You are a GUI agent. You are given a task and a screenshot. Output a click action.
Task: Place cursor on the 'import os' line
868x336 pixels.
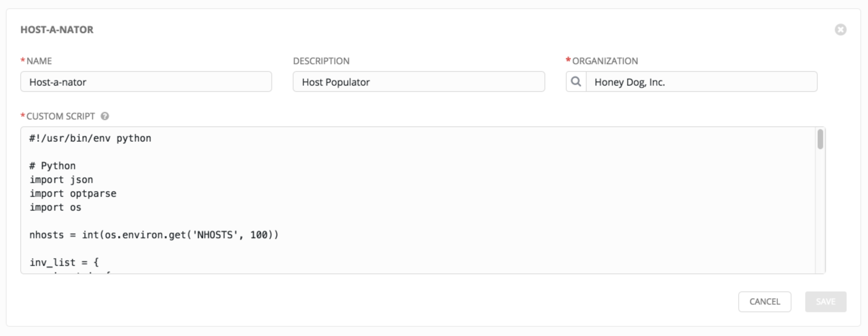[x=56, y=208]
